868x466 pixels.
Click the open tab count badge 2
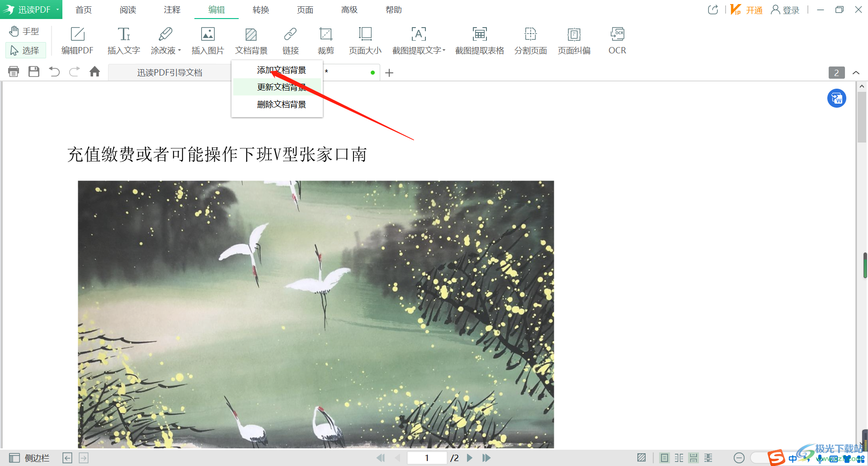coord(836,72)
